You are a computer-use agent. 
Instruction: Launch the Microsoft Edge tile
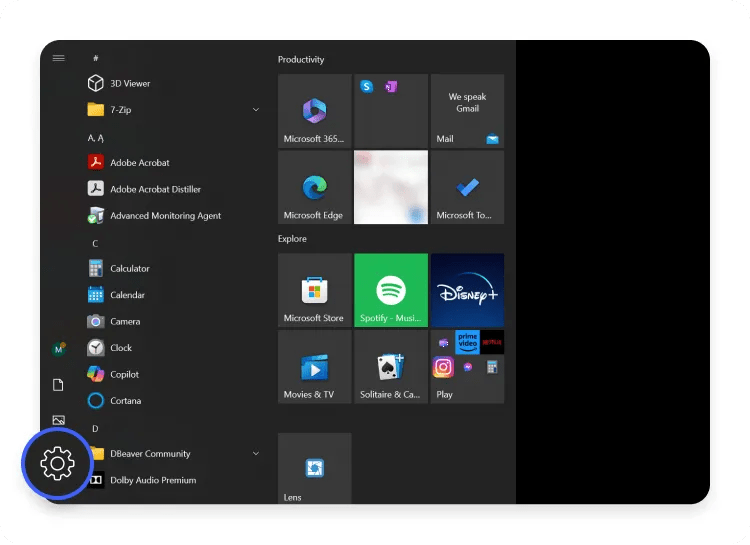[315, 187]
